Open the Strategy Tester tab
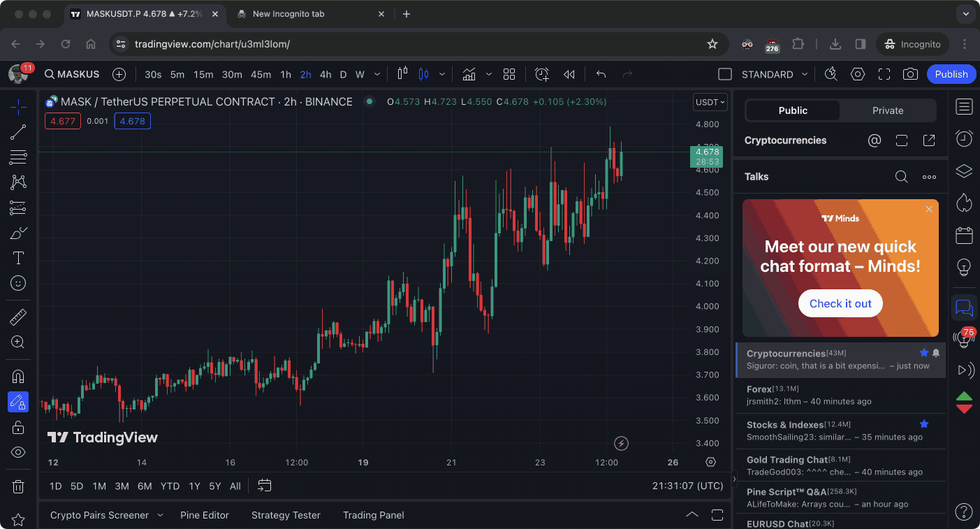Screen dimensions: 980x529 (286, 515)
